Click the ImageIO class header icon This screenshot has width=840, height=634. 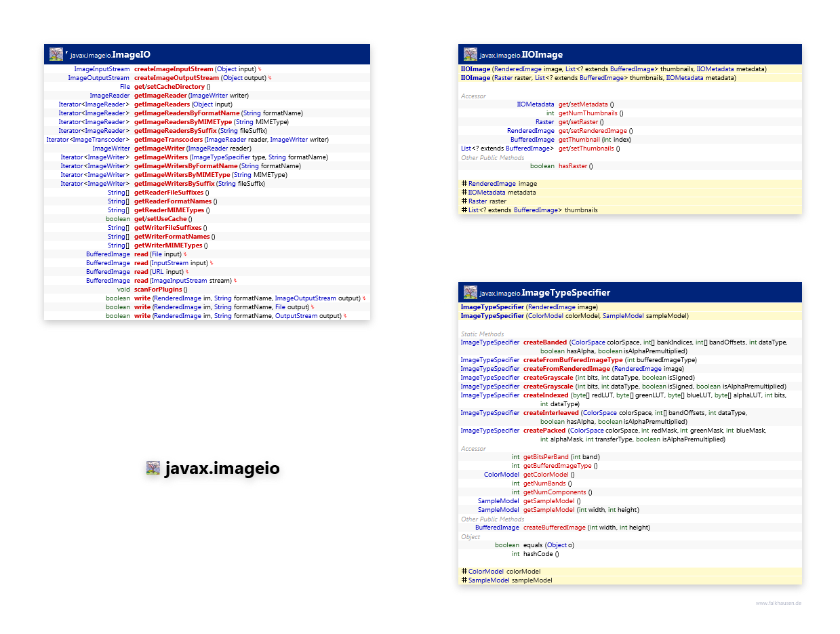56,54
